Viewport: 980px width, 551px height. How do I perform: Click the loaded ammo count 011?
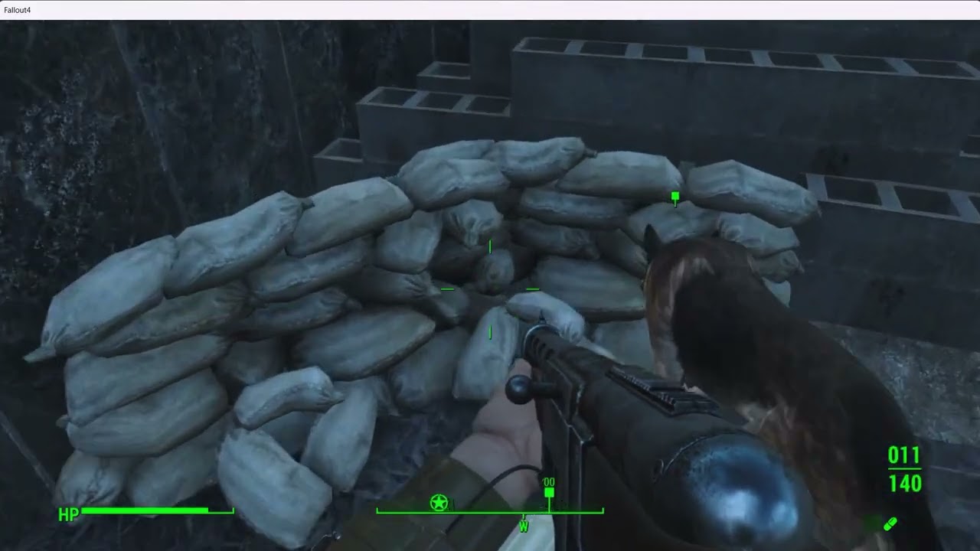click(x=904, y=456)
